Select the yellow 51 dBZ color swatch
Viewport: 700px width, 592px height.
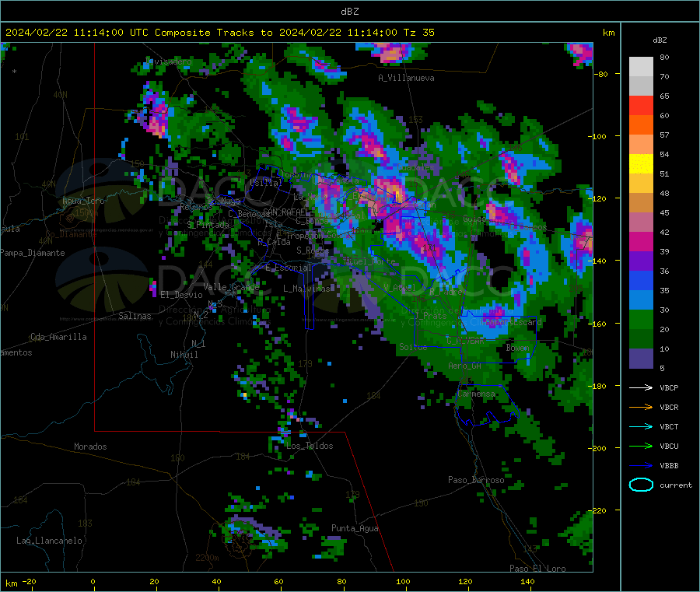pos(641,164)
